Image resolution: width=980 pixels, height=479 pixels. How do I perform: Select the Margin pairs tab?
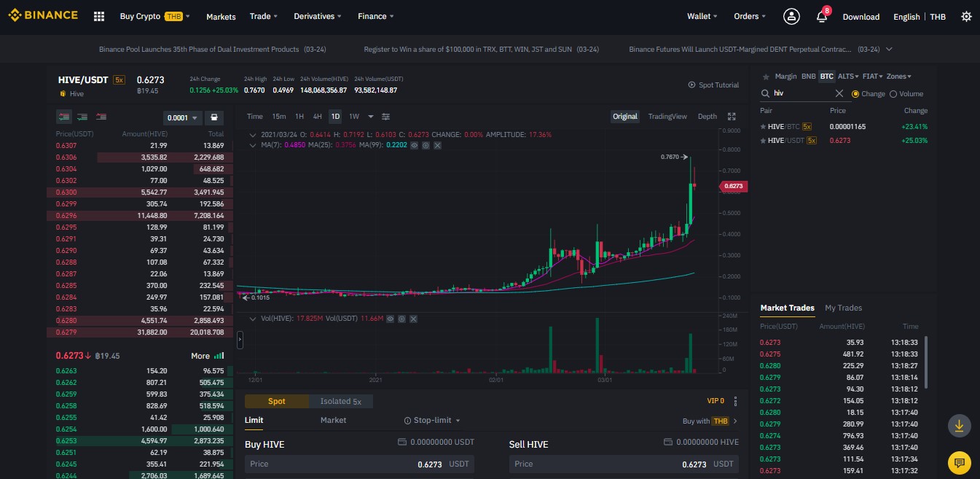[785, 76]
